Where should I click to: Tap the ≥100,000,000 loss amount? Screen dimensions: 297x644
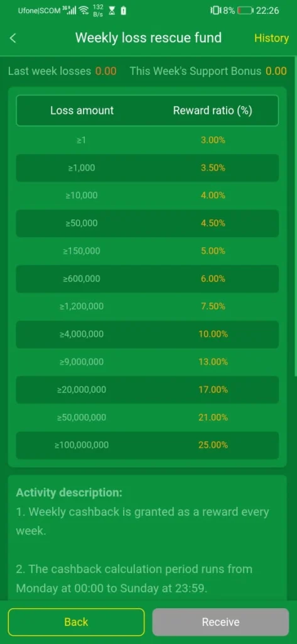82,445
